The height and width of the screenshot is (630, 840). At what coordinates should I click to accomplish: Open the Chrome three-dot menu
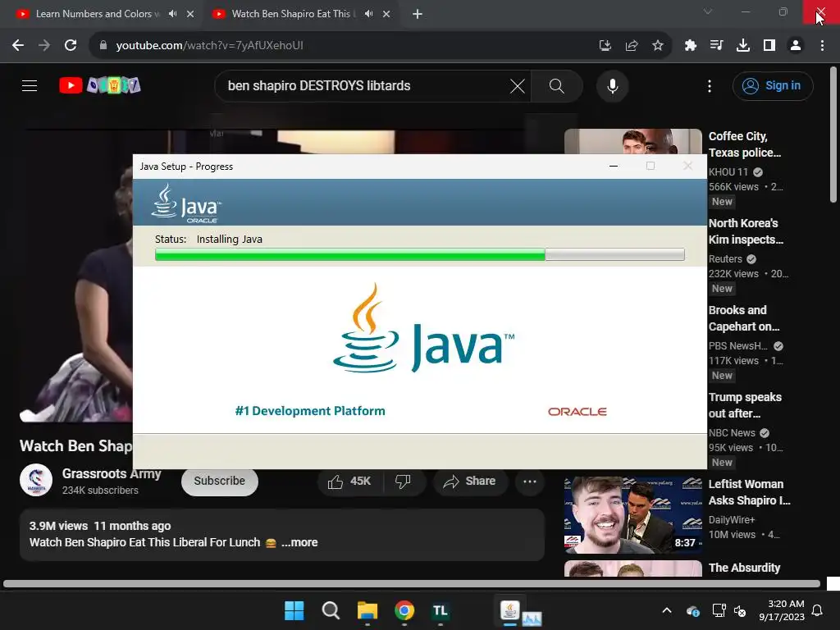[x=822, y=46]
